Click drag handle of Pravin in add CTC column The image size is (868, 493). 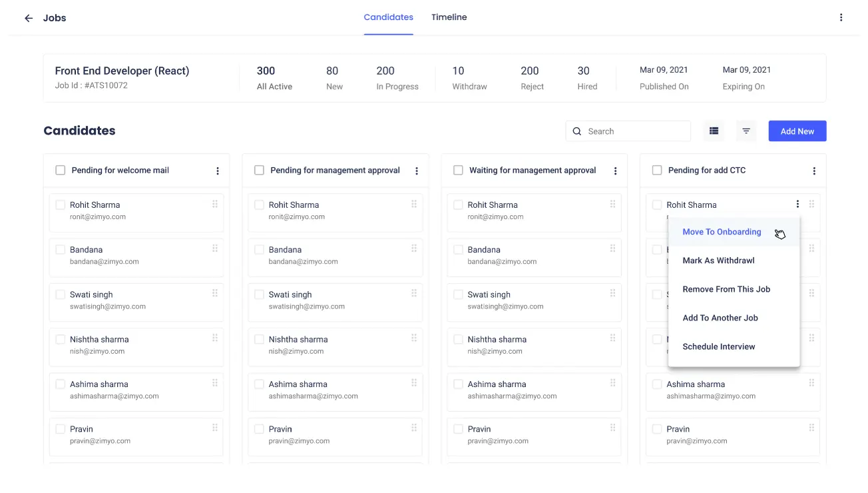click(x=811, y=427)
